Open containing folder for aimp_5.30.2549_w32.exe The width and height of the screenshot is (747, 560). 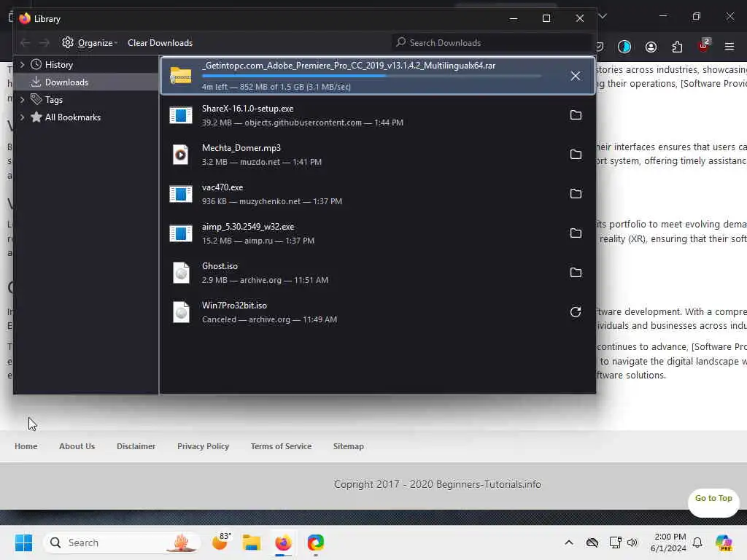tap(576, 233)
